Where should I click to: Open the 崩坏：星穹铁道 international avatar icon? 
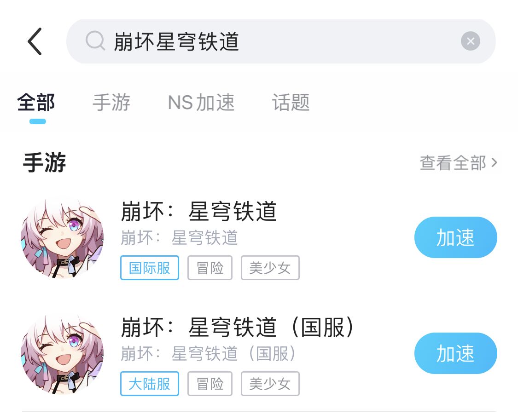pos(62,239)
